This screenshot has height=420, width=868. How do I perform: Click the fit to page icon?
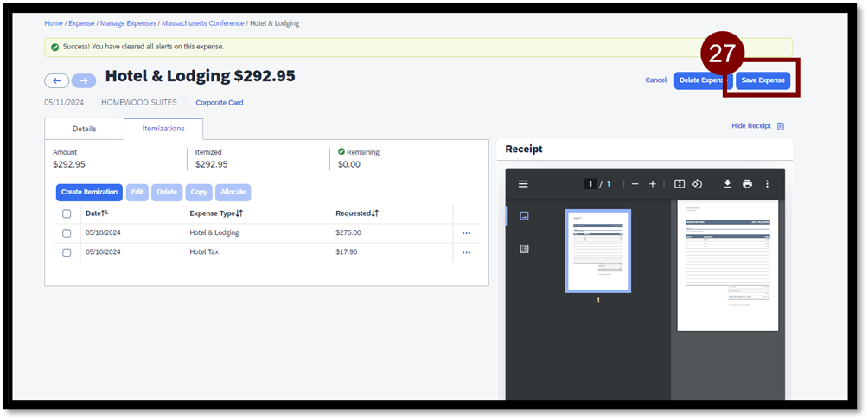680,184
